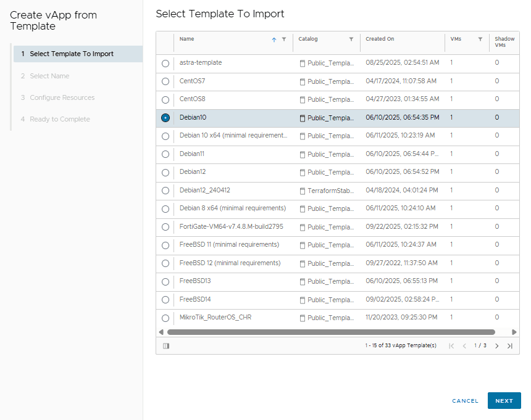This screenshot has width=531, height=420.
Task: Click catalog icon in Debian12_240412 row
Action: click(303, 191)
